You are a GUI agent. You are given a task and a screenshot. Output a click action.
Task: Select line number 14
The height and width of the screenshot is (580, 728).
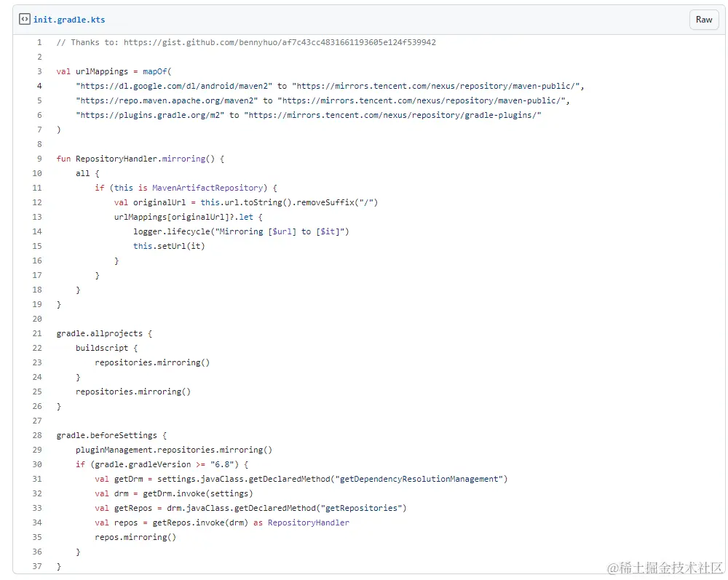click(x=37, y=231)
